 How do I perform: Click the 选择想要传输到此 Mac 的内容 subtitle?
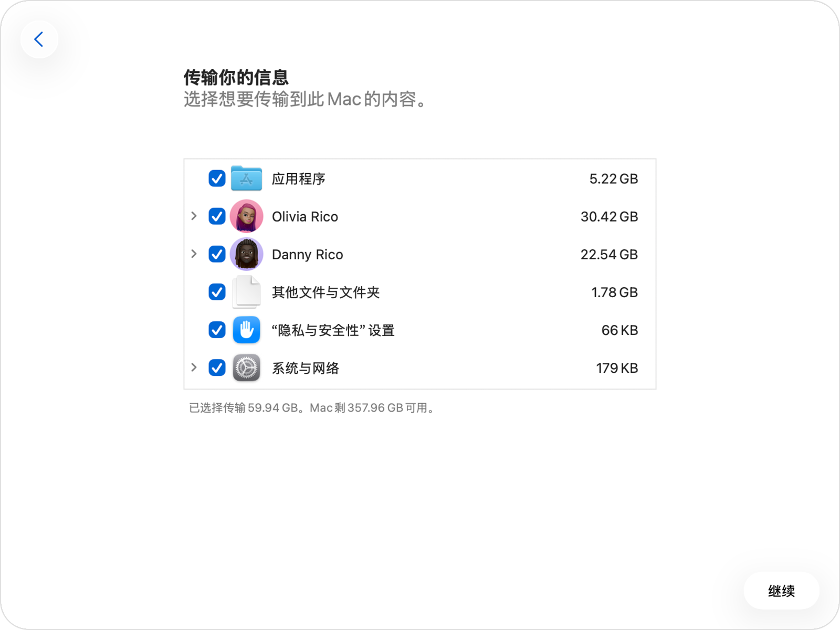[x=306, y=99]
